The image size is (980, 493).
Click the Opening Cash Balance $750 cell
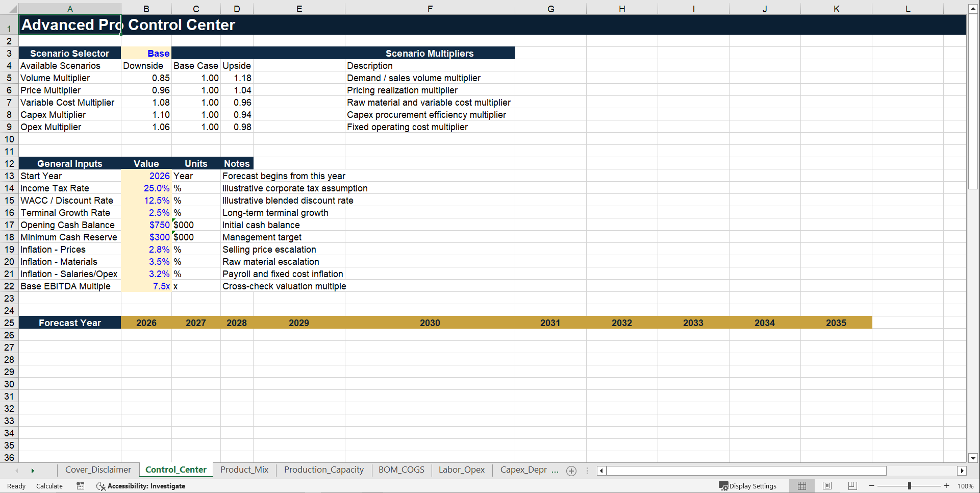(146, 225)
